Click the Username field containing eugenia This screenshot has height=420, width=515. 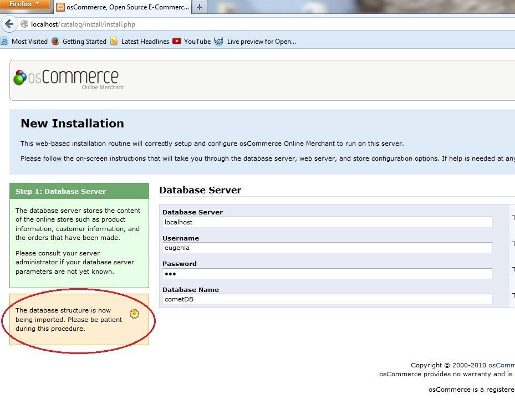(328, 248)
